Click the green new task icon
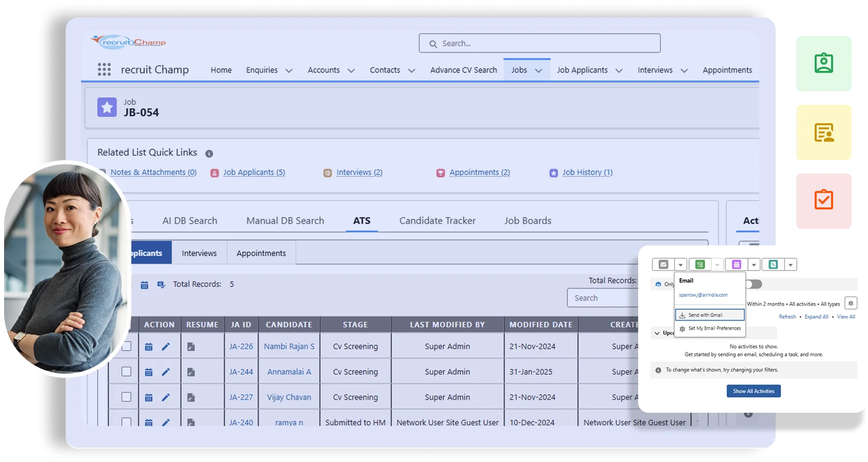Image resolution: width=868 pixels, height=462 pixels. point(700,264)
